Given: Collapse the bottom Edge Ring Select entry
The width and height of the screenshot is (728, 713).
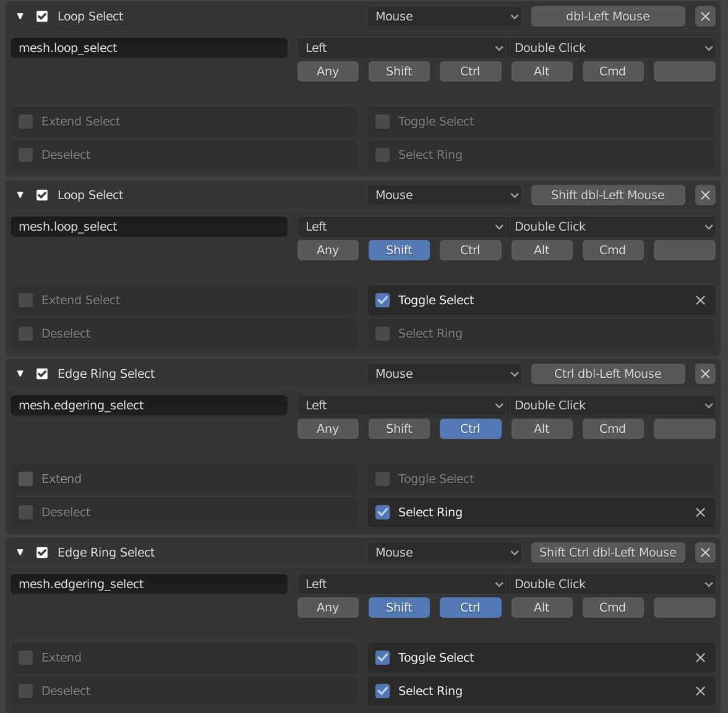Looking at the screenshot, I should 19,552.
